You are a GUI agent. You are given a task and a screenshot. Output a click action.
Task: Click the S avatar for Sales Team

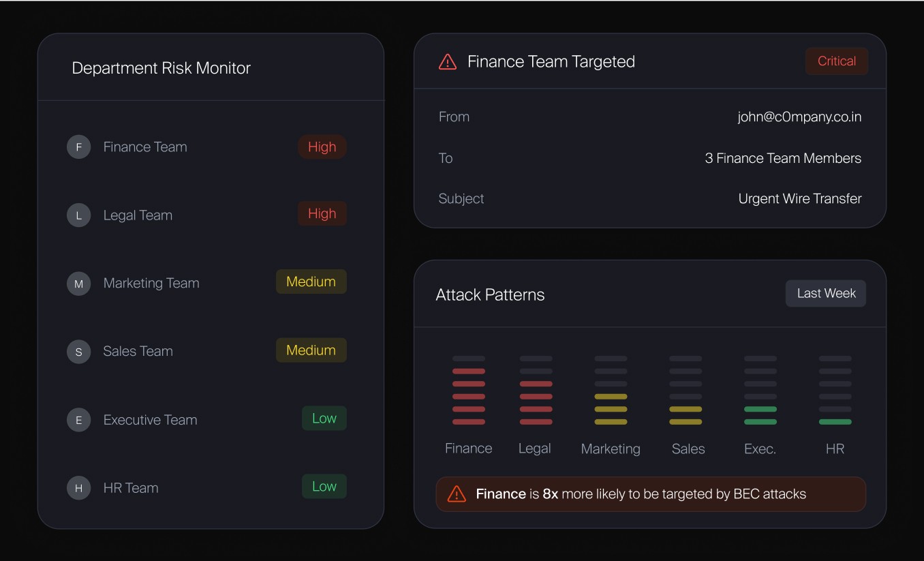pos(78,352)
